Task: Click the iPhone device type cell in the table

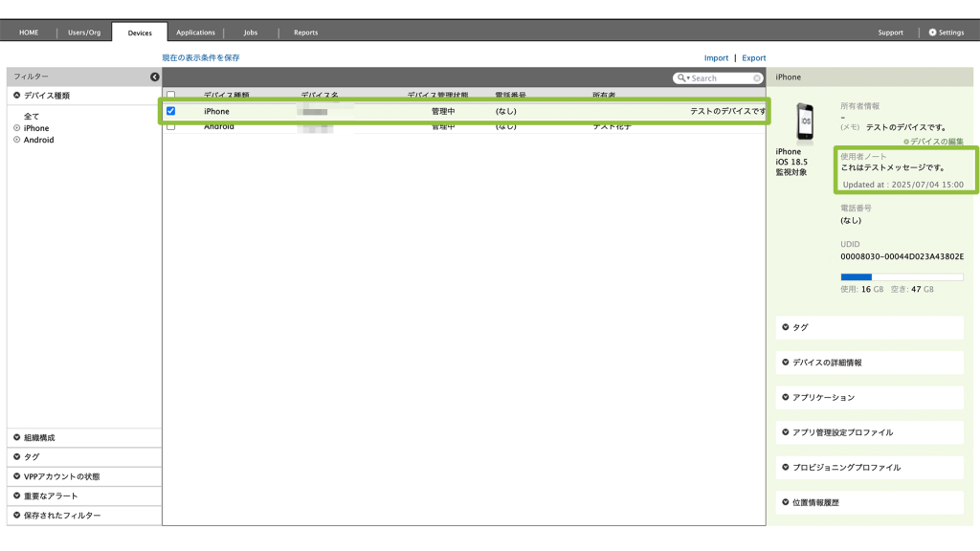Action: click(x=216, y=111)
